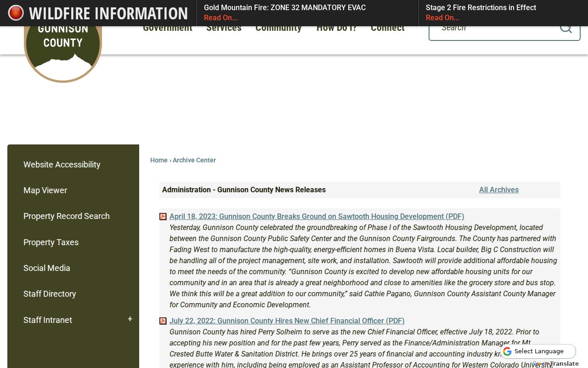Screen dimensions: 588x368
Task: Expand the Staff Intranet submenu
Action: [130, 319]
